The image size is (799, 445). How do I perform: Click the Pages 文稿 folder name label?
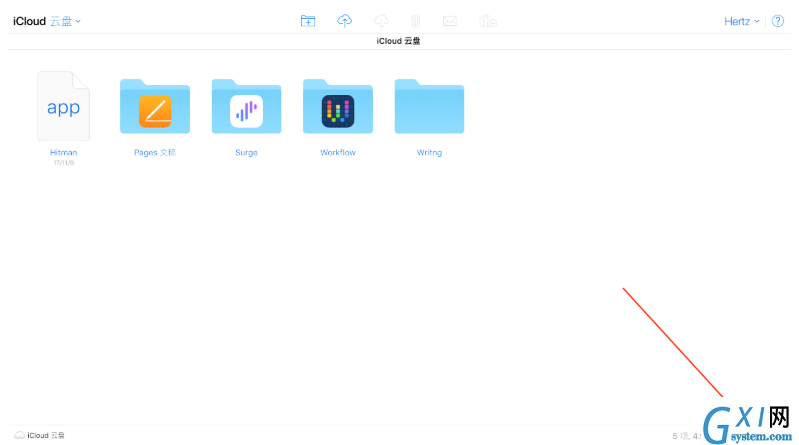pos(155,152)
